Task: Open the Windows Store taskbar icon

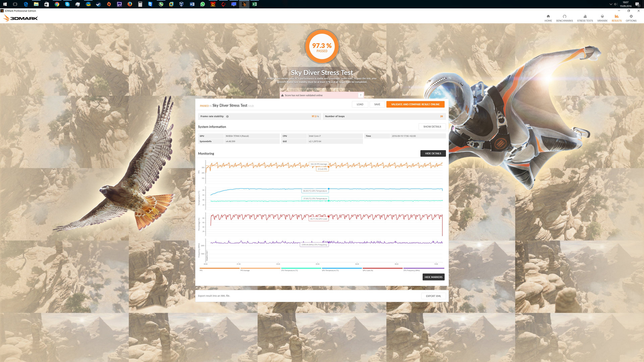Action: [47, 4]
